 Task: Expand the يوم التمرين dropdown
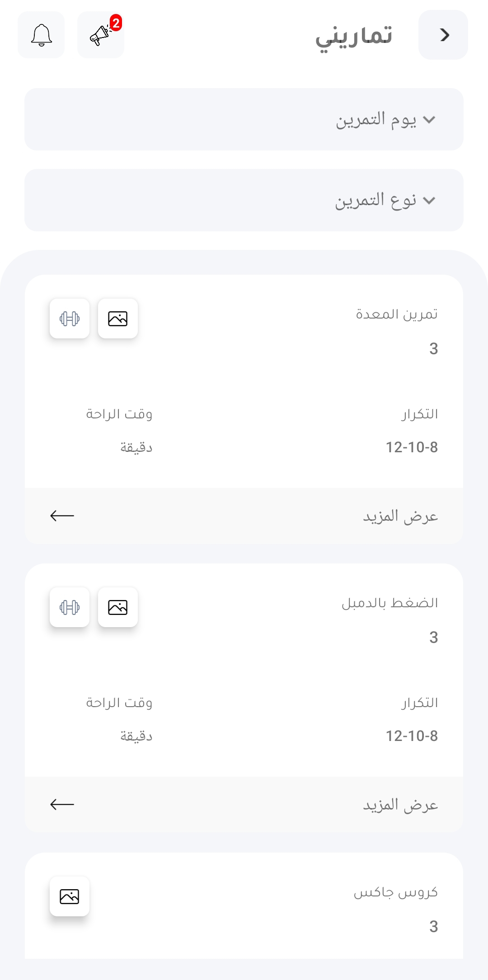coord(244,119)
